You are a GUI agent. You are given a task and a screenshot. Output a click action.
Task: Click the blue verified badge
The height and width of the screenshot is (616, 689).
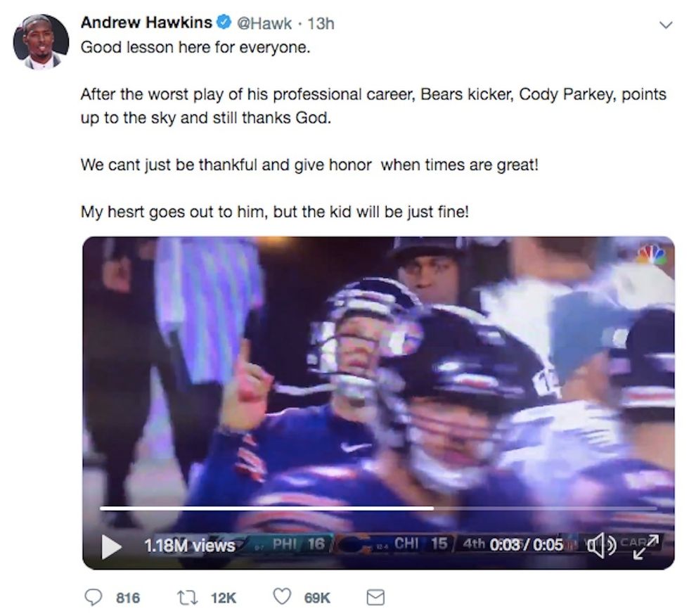pyautogui.click(x=224, y=23)
